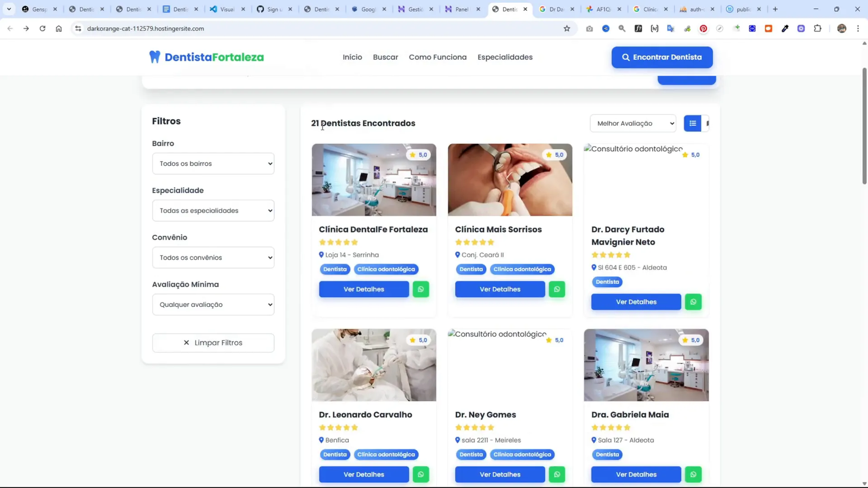Open the Especialidades navigation item

point(505,57)
